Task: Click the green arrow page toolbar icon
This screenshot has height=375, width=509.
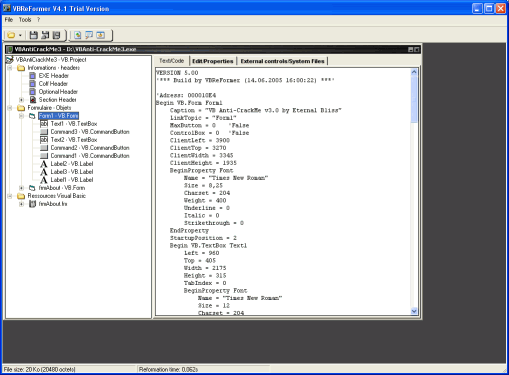Action: tap(78, 35)
